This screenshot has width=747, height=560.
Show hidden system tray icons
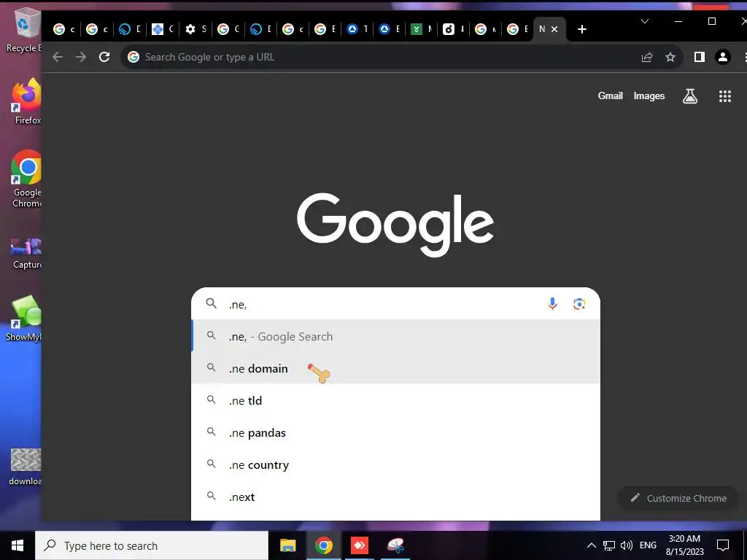[591, 545]
